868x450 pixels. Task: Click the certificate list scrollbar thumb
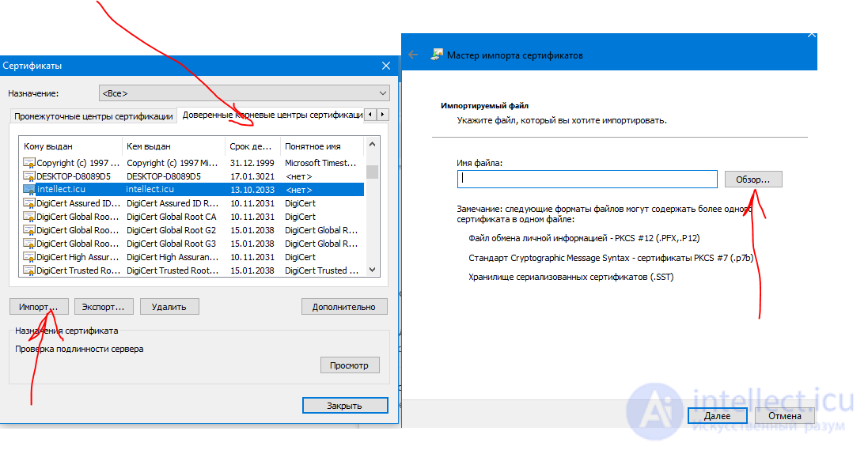[x=372, y=172]
